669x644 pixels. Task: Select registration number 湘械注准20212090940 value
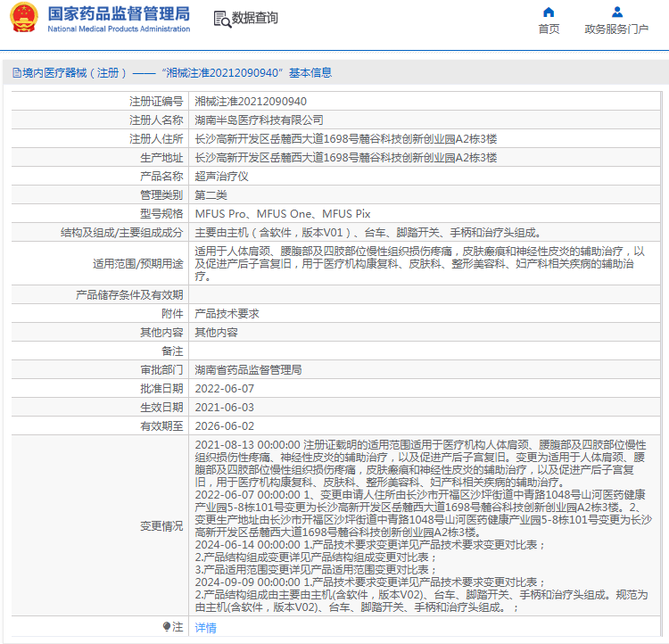pos(251,102)
